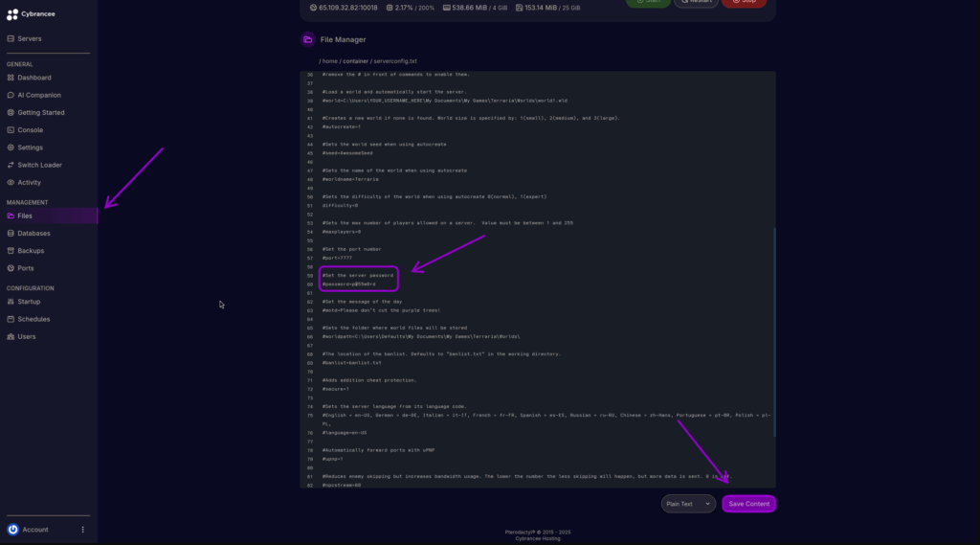
Task: Click the Cybrancee Hosting footer text
Action: tap(538, 538)
